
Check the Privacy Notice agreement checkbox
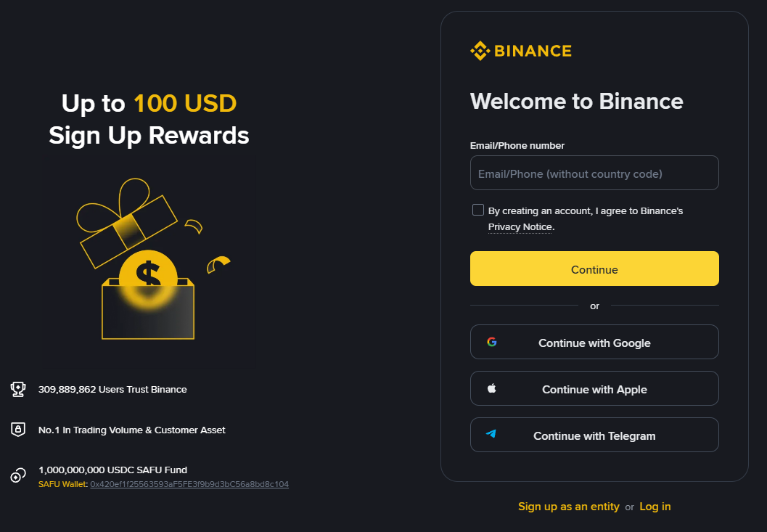[478, 210]
